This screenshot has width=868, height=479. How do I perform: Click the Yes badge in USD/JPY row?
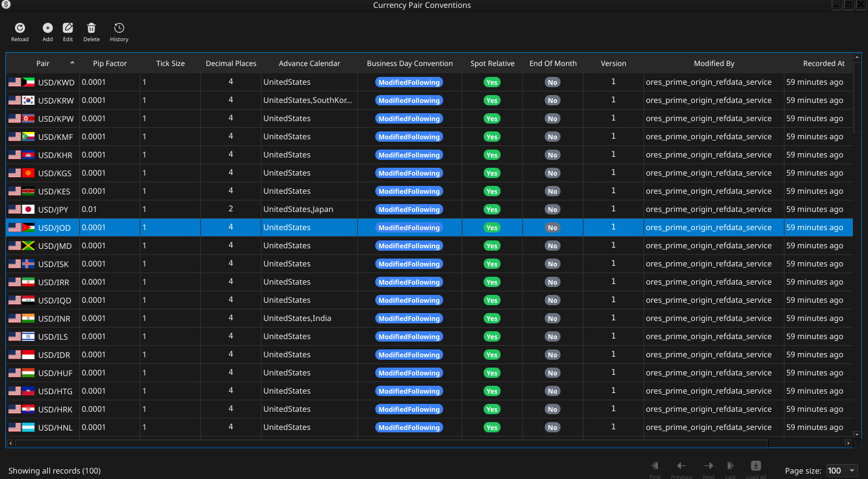click(492, 210)
